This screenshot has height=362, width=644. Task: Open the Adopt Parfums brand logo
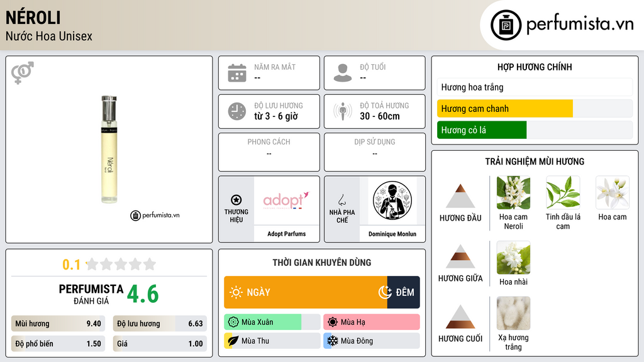click(x=286, y=200)
